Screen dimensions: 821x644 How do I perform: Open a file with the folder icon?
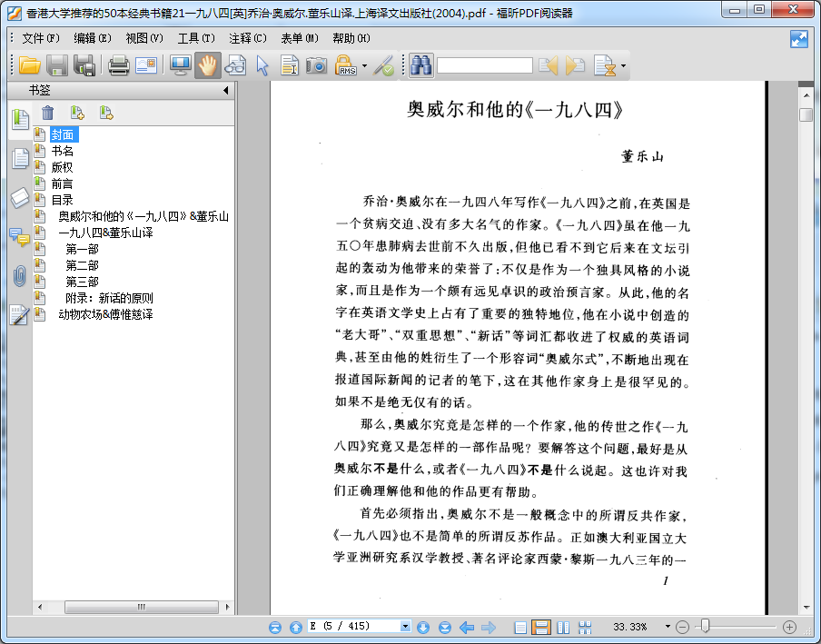click(30, 65)
